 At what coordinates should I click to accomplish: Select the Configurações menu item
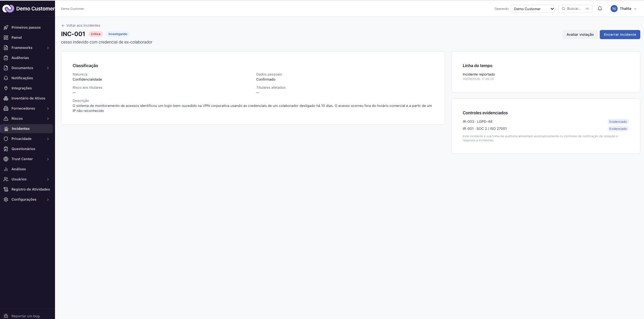[x=27, y=199]
